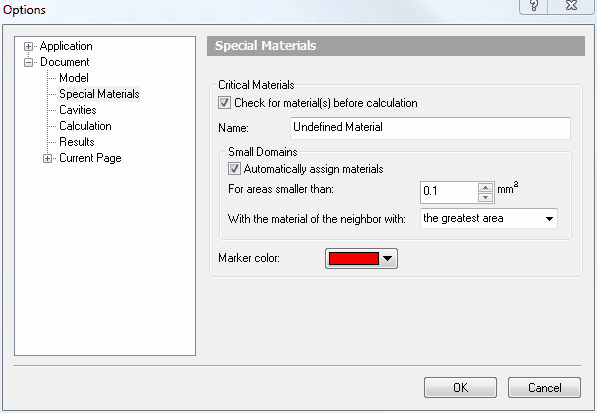Open the neighbor material dropdown

489,218
